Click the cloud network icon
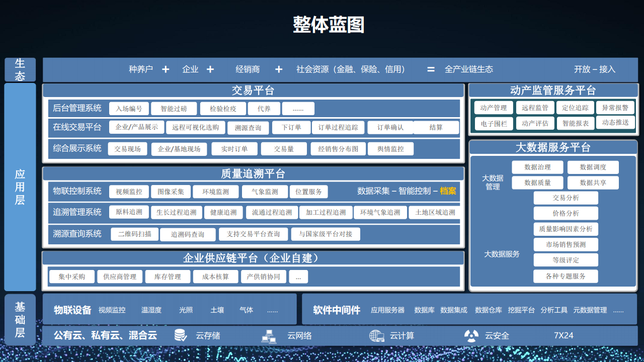Viewport: 644px width, 362px height. coord(269,336)
